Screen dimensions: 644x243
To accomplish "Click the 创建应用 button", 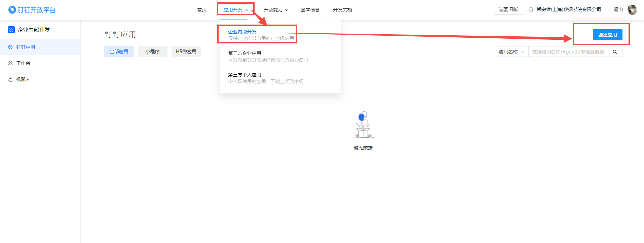I will coord(607,35).
